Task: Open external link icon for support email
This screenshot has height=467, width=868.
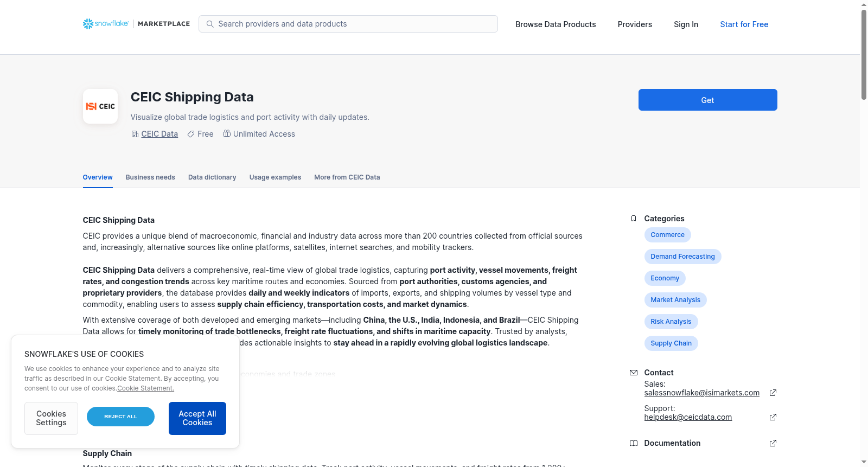Action: pyautogui.click(x=773, y=417)
